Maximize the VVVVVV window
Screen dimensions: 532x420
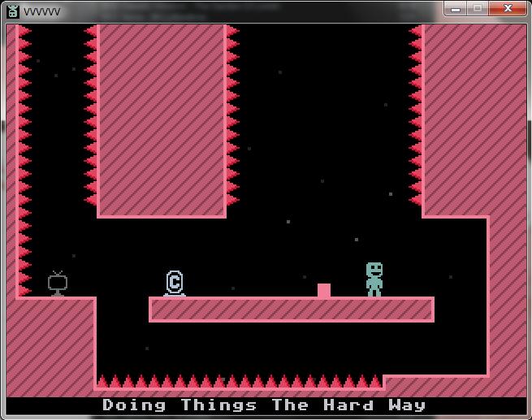478,8
